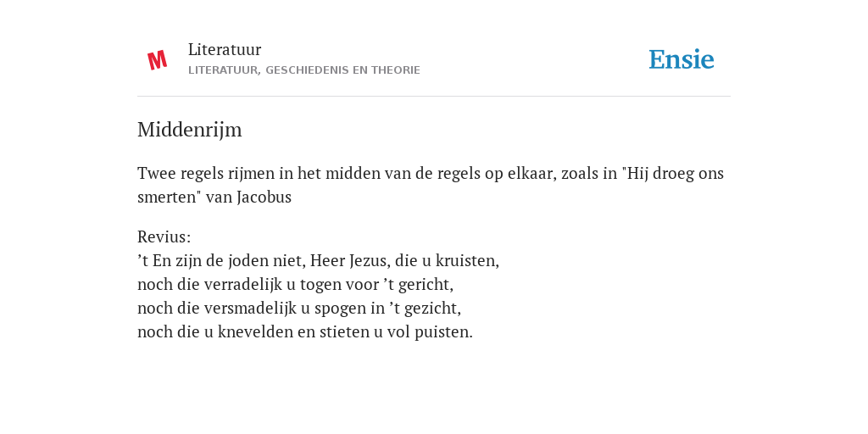
Task: Click the Literatuur source title
Action: click(225, 49)
